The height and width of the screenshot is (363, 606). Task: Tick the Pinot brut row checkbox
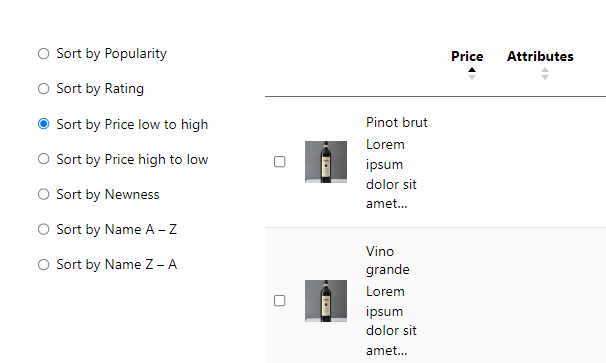coord(279,162)
